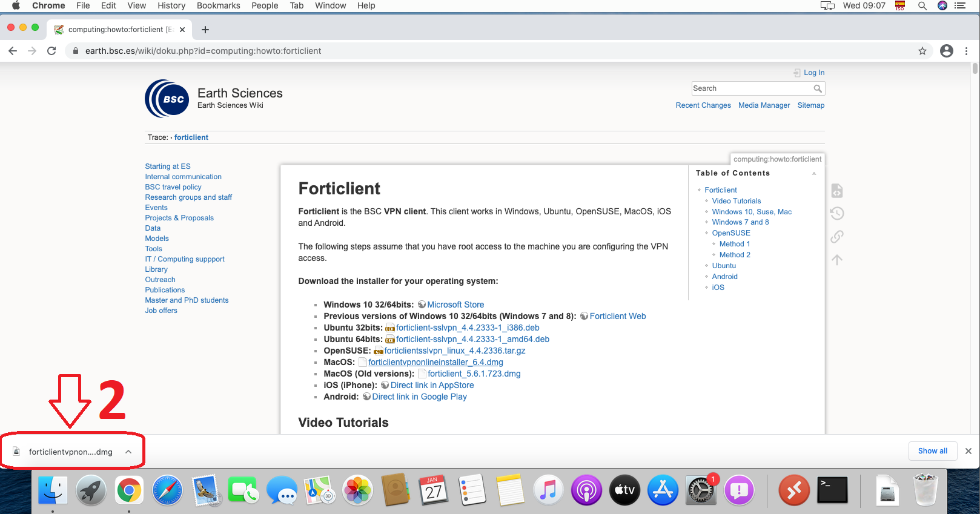Click the forticlientvpnonlineinstaller_6.4.dmg link
The width and height of the screenshot is (980, 514).
[435, 362]
